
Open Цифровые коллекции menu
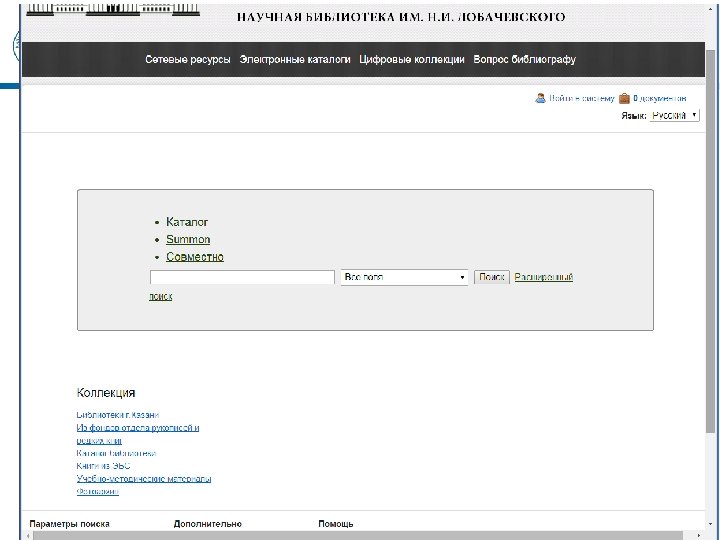tap(412, 59)
